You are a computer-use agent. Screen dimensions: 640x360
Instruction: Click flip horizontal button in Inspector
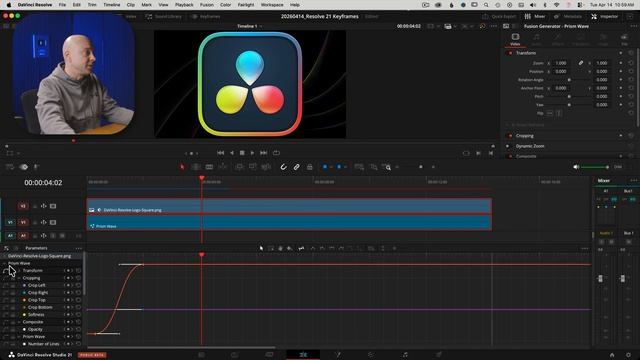pyautogui.click(x=550, y=113)
